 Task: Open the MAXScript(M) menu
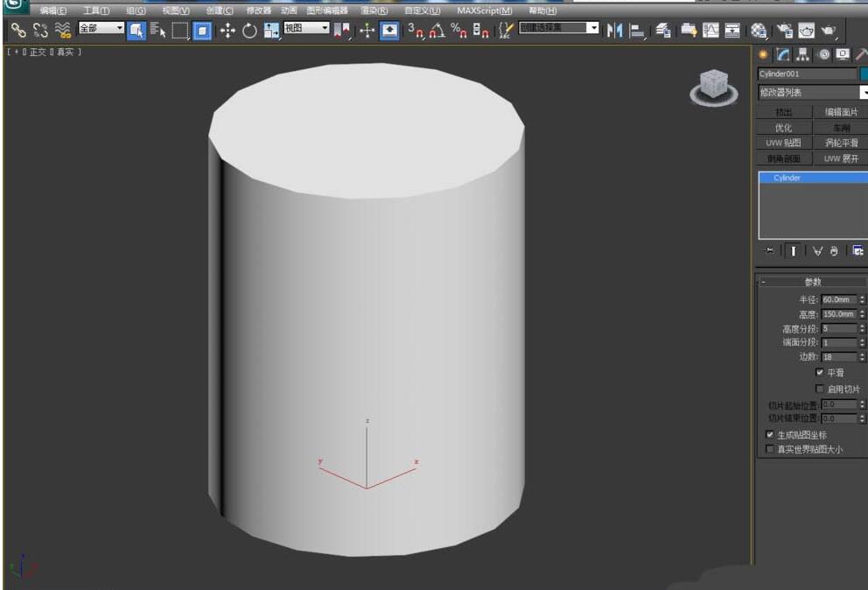485,11
